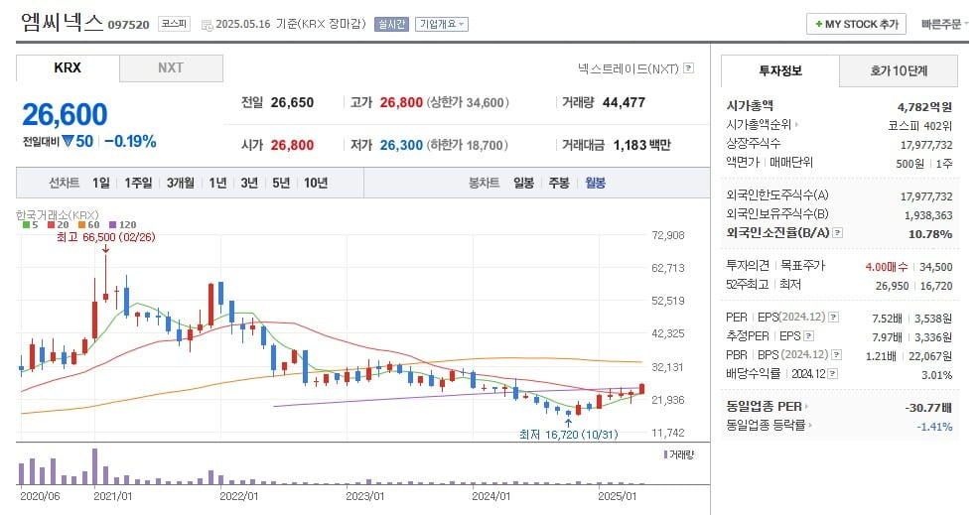Click the 목표주가 value 34,500
This screenshot has width=980, height=515.
coord(935,267)
